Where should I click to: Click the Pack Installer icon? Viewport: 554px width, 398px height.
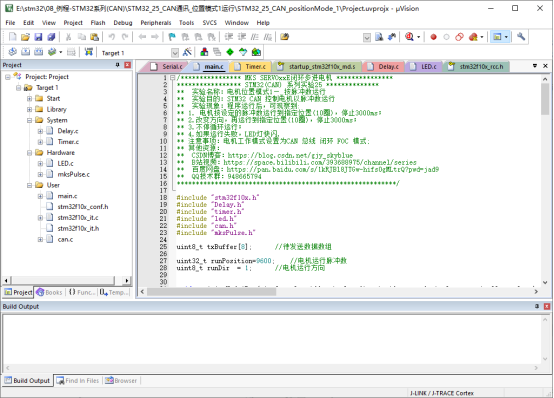point(256,52)
